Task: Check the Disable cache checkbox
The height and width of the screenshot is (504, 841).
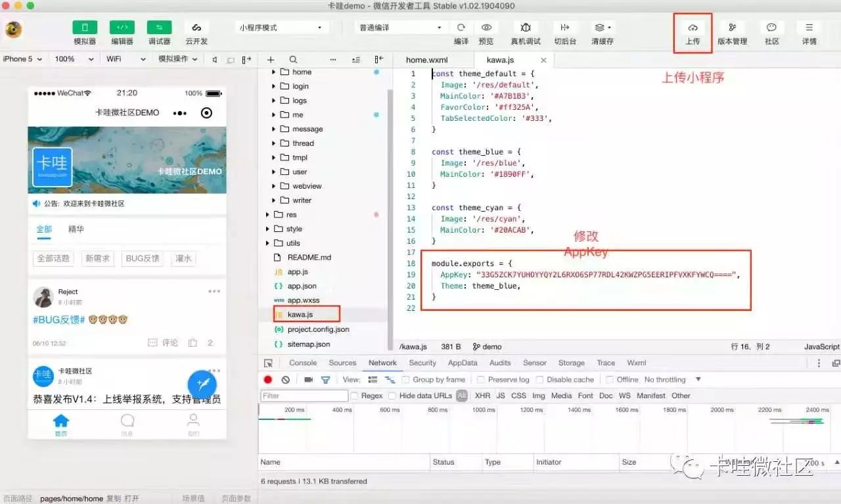Action: 539,380
